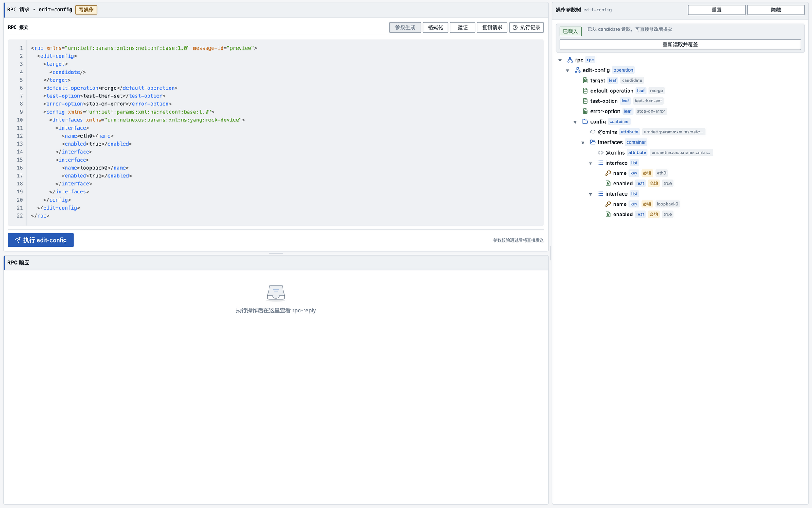The height and width of the screenshot is (508, 812).
Task: Click the urn:netnexus attribute value in tree
Action: click(680, 152)
